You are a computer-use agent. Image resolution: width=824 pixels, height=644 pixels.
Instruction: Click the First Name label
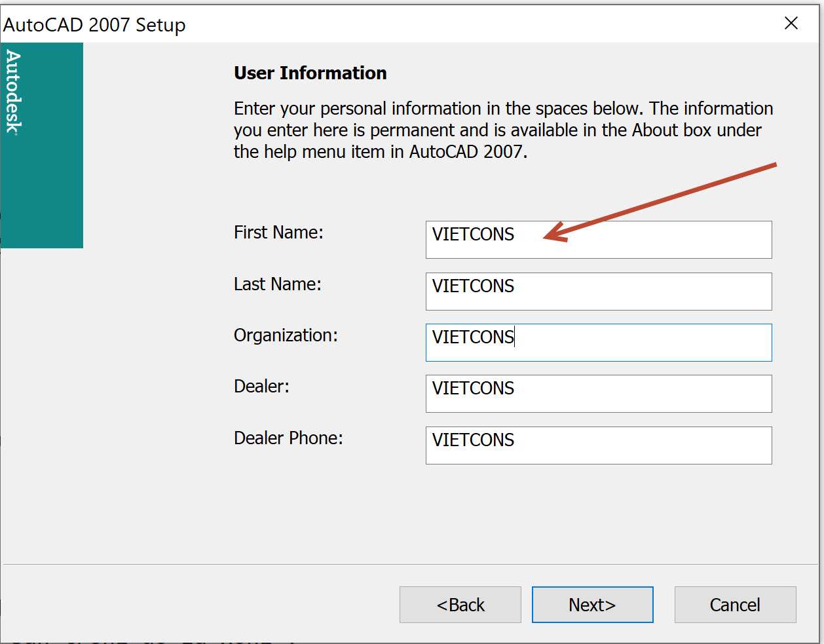278,233
